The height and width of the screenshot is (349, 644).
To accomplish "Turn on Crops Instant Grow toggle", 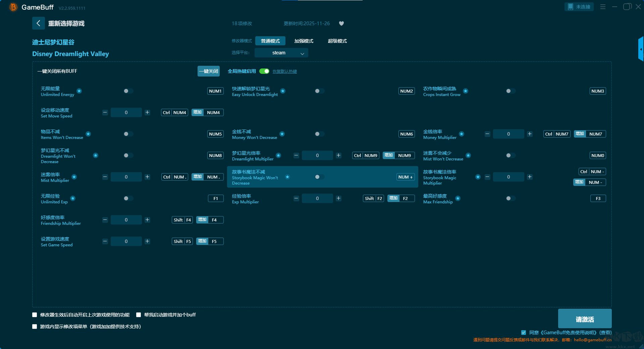I will coord(511,91).
